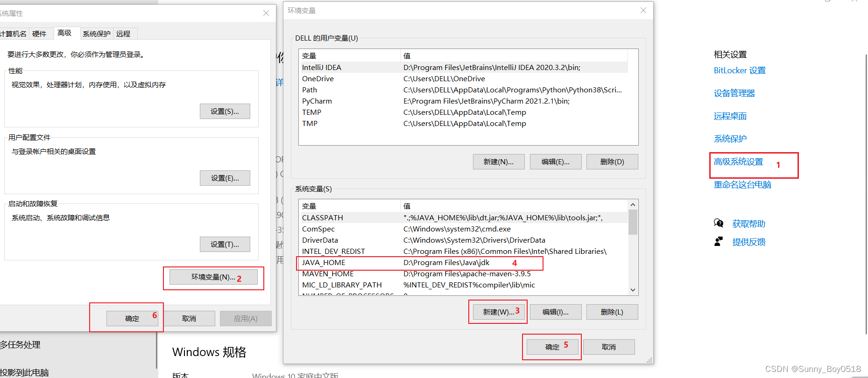Screen dimensions: 868x378
Task: Select the JAVA_HOME system variable row
Action: coord(463,262)
